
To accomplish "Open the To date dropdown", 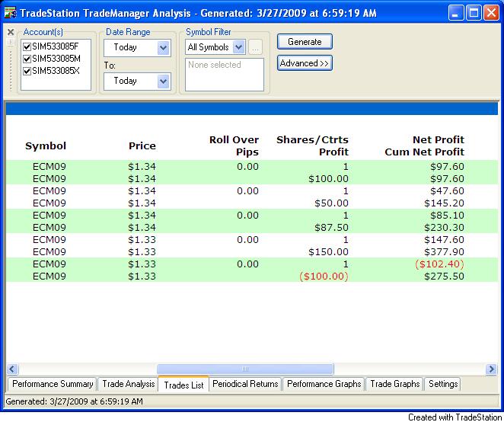I will (163, 82).
